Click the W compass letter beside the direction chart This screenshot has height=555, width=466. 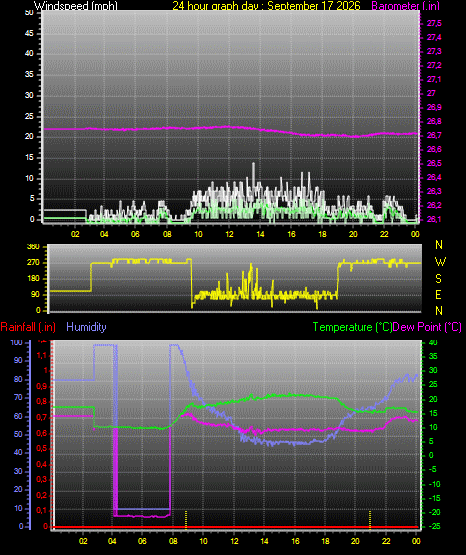[440, 262]
